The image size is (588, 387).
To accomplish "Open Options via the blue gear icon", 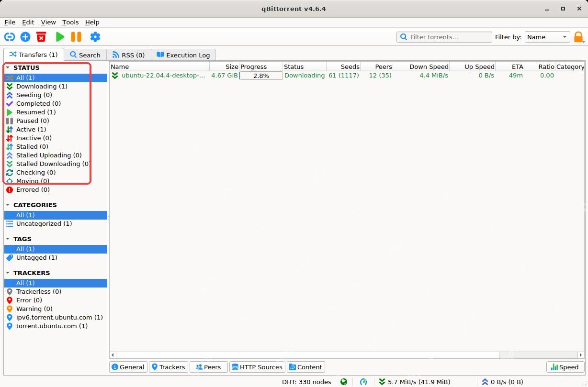I will pos(95,37).
